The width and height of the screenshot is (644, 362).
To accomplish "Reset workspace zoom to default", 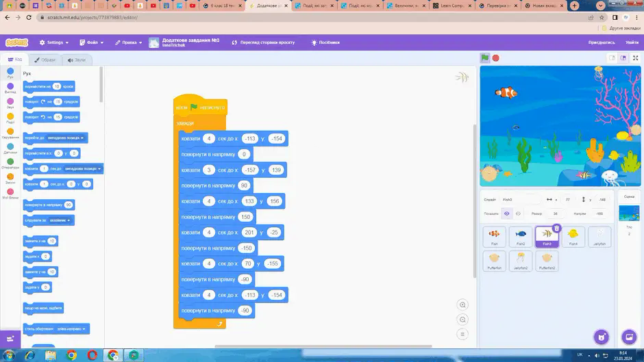I will (x=462, y=334).
